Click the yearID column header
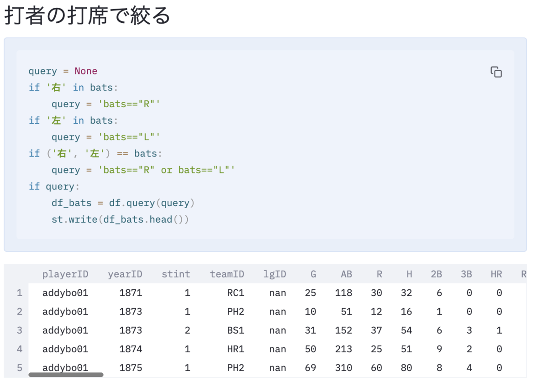Image resolution: width=548 pixels, height=392 pixels. point(125,274)
